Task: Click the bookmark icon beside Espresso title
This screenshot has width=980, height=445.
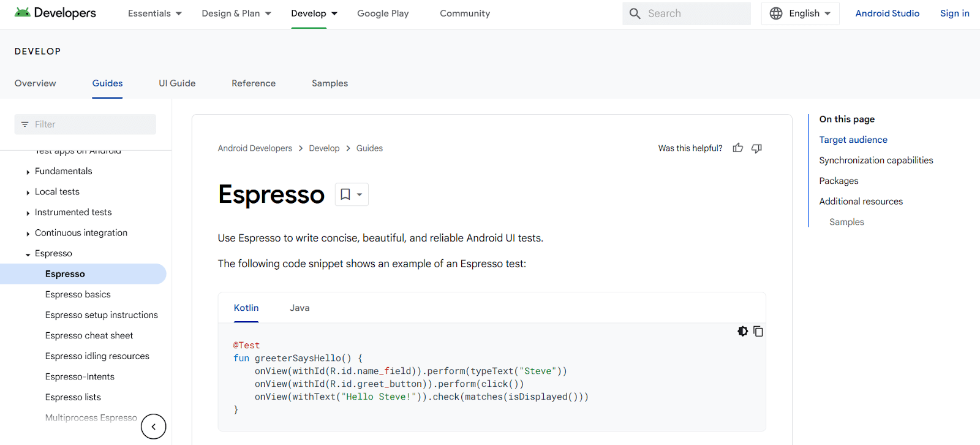Action: (345, 194)
